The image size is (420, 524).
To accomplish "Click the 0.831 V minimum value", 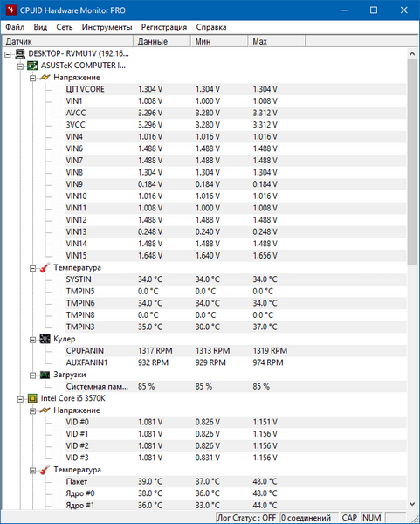I will tap(208, 458).
